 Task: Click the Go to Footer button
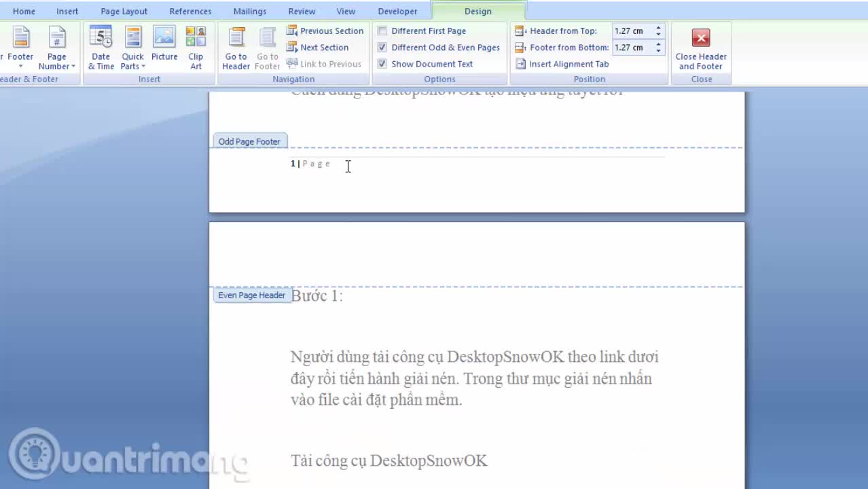pyautogui.click(x=267, y=48)
